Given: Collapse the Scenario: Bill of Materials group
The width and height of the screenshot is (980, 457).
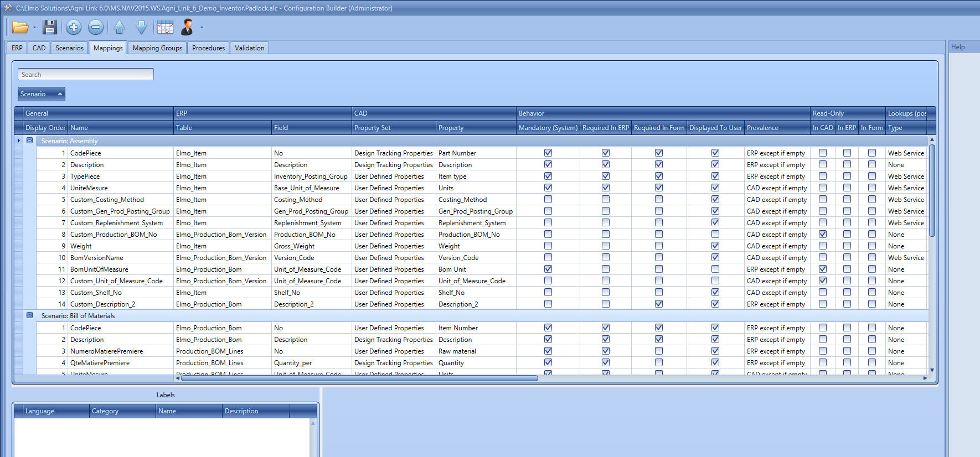Looking at the screenshot, I should 30,315.
